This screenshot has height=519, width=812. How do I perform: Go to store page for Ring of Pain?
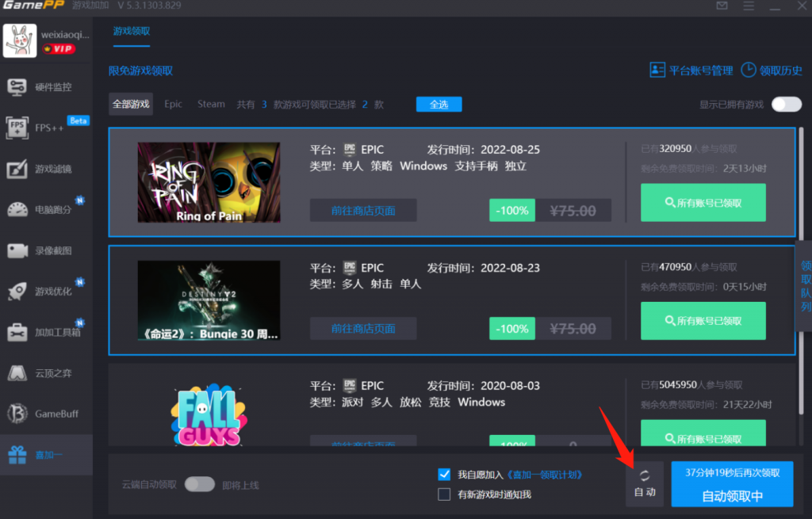tap(363, 211)
